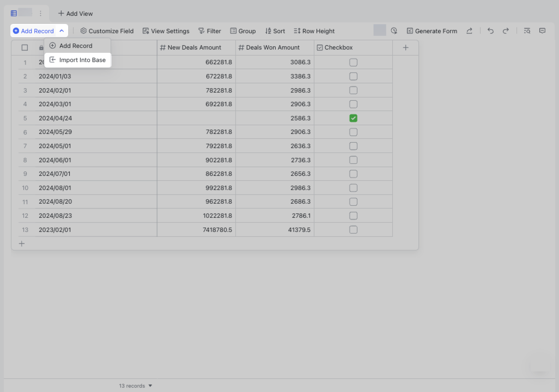The image size is (559, 392).
Task: Select the date cell 2024/01/03
Action: click(x=96, y=76)
